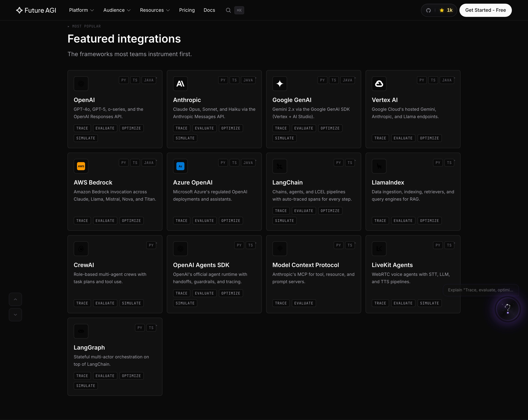Click the ⌘K shortcut badge
Screen dimensions: 528x420
tap(239, 10)
